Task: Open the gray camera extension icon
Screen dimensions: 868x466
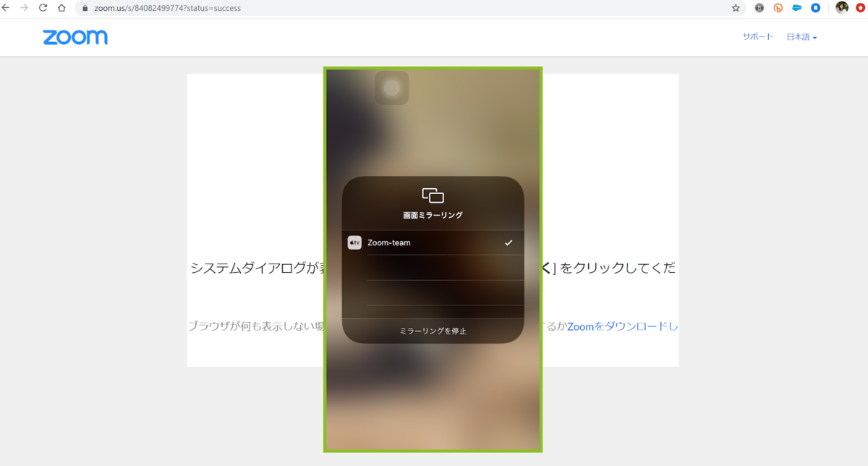Action: point(759,8)
